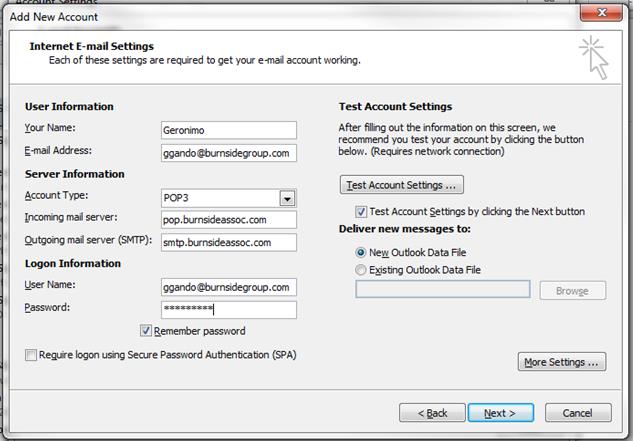Uncheck Test Account Settings by clicking Next

(361, 212)
